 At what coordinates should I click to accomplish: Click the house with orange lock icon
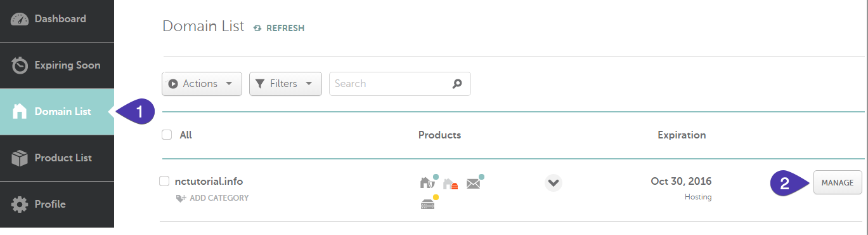coord(450,184)
